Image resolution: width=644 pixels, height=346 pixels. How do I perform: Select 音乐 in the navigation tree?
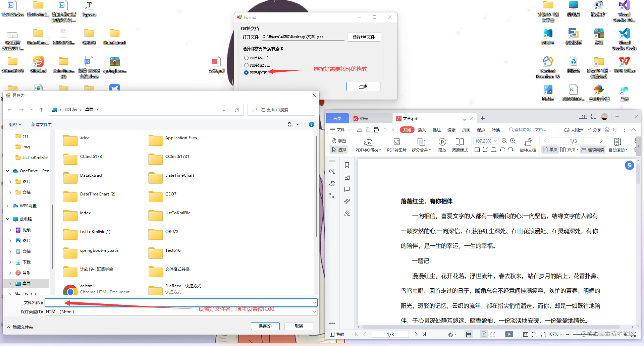(x=26, y=273)
